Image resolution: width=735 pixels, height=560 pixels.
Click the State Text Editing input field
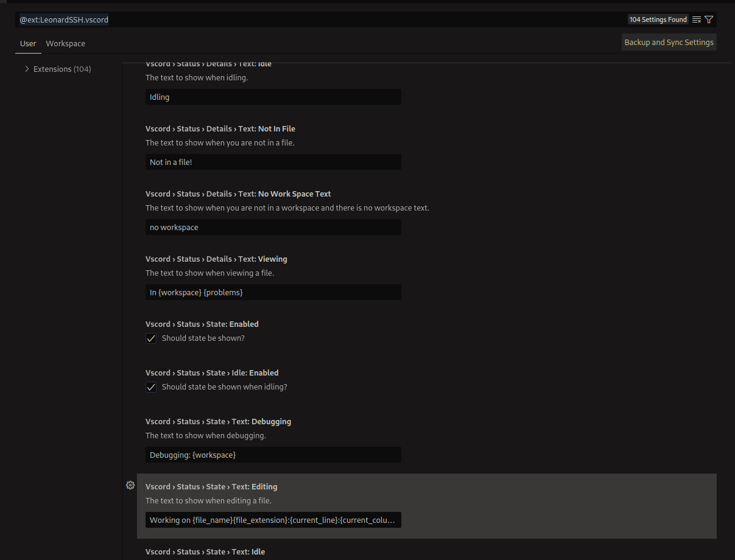273,520
